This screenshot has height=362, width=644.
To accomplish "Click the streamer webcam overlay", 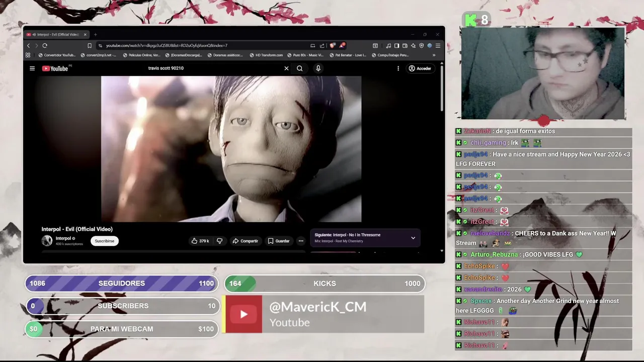I will 543,73.
